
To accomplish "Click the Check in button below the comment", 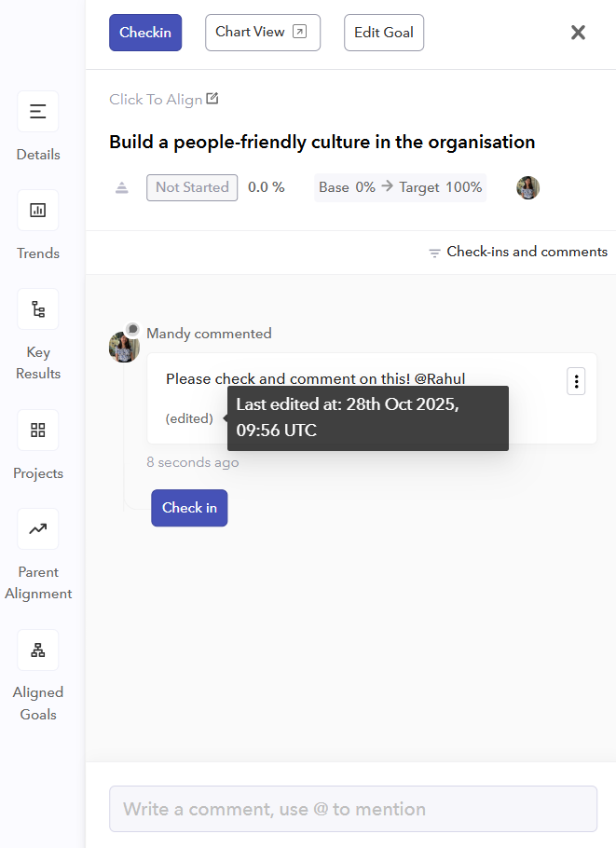I will 189,508.
